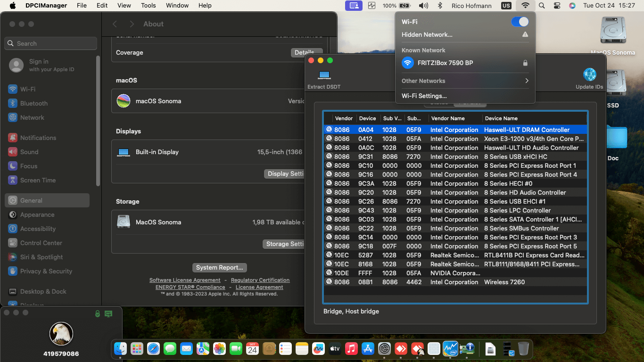644x362 pixels.
Task: Open Safari from the Dock
Action: coord(153,349)
